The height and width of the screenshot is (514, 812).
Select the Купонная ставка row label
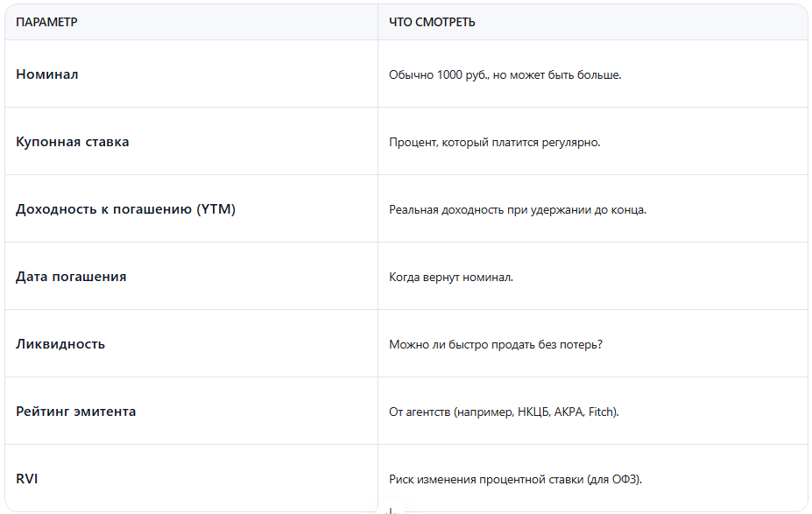[x=73, y=142]
